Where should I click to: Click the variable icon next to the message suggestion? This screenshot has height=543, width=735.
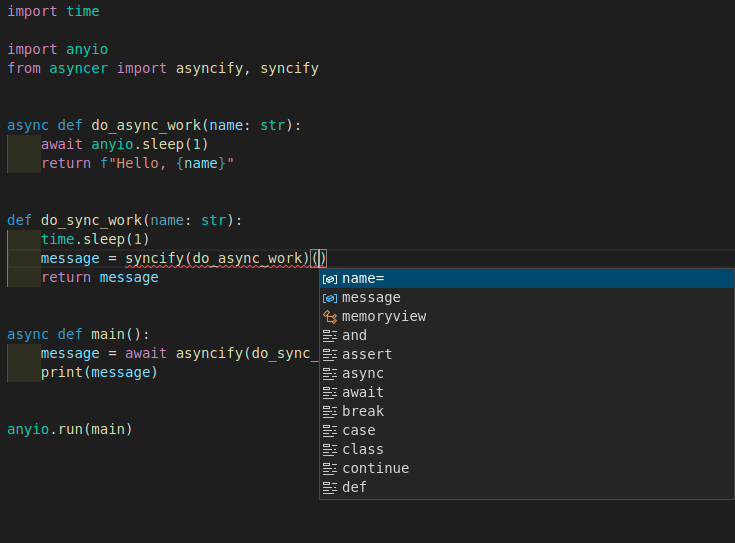(x=330, y=298)
